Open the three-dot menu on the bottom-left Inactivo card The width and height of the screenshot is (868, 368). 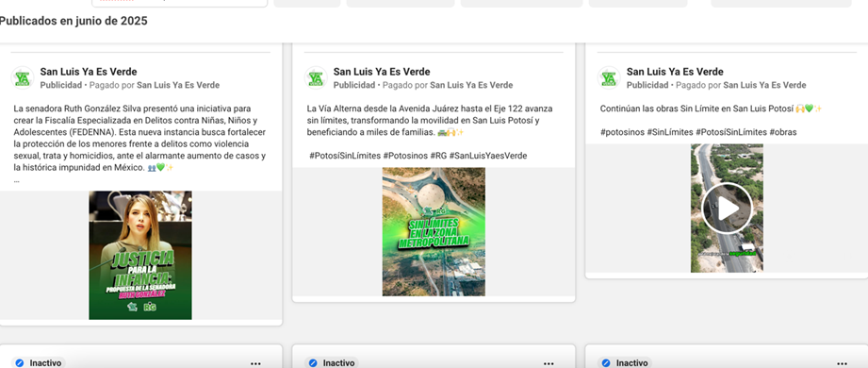coord(255,363)
